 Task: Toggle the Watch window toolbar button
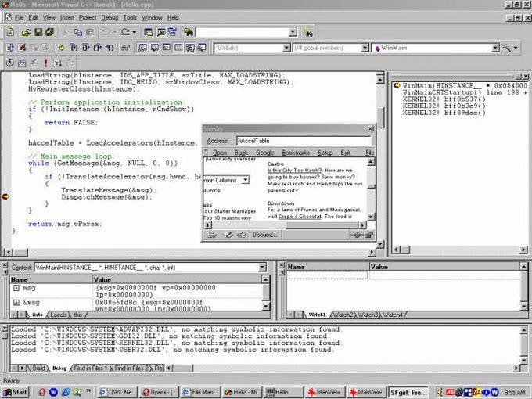click(x=142, y=48)
